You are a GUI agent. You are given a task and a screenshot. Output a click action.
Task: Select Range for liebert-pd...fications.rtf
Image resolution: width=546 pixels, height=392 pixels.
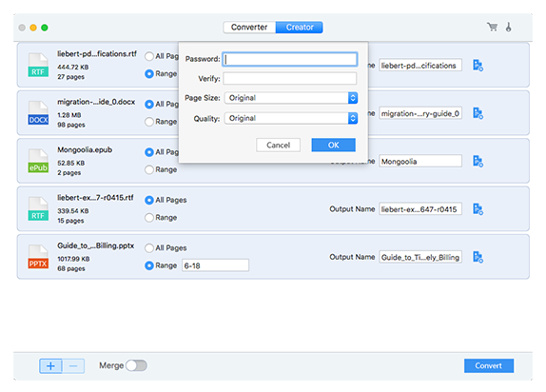149,74
